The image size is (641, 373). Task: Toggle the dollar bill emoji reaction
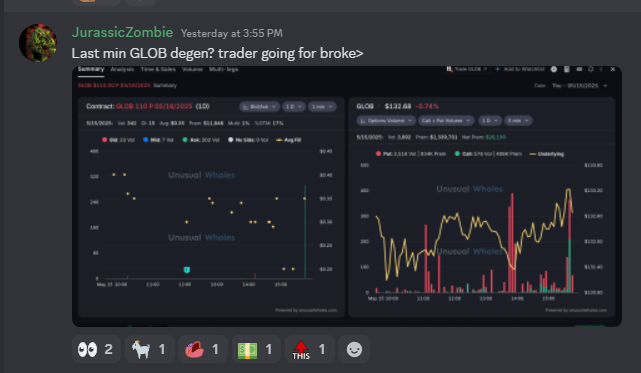click(x=256, y=349)
